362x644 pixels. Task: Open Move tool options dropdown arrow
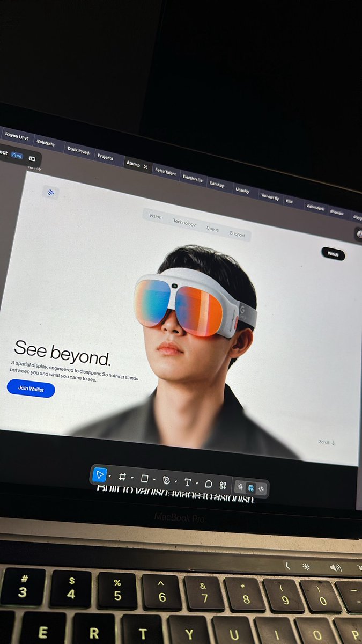pos(110,476)
